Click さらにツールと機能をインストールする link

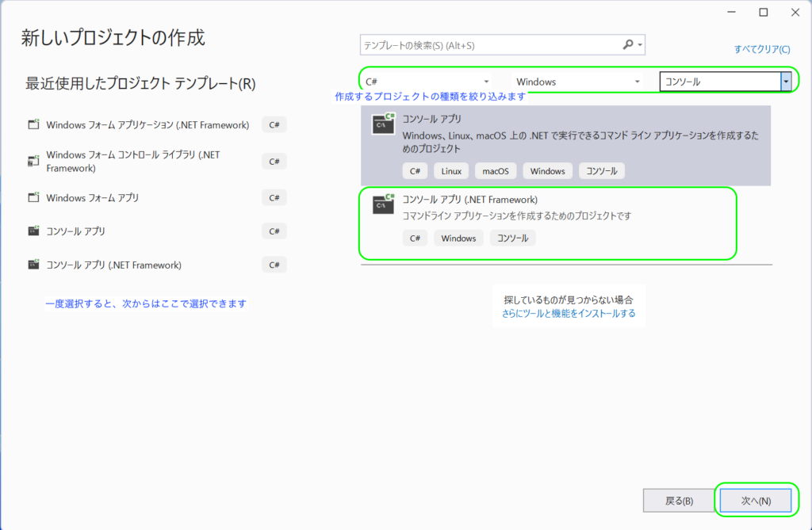pos(569,313)
